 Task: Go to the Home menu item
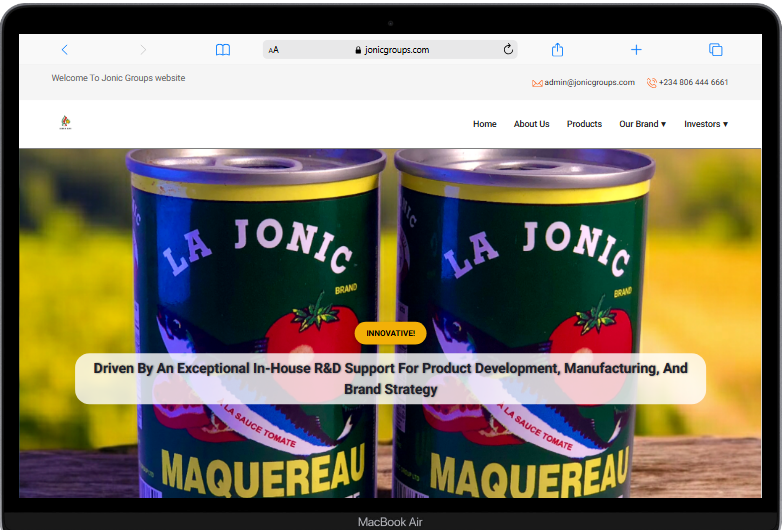coord(484,124)
